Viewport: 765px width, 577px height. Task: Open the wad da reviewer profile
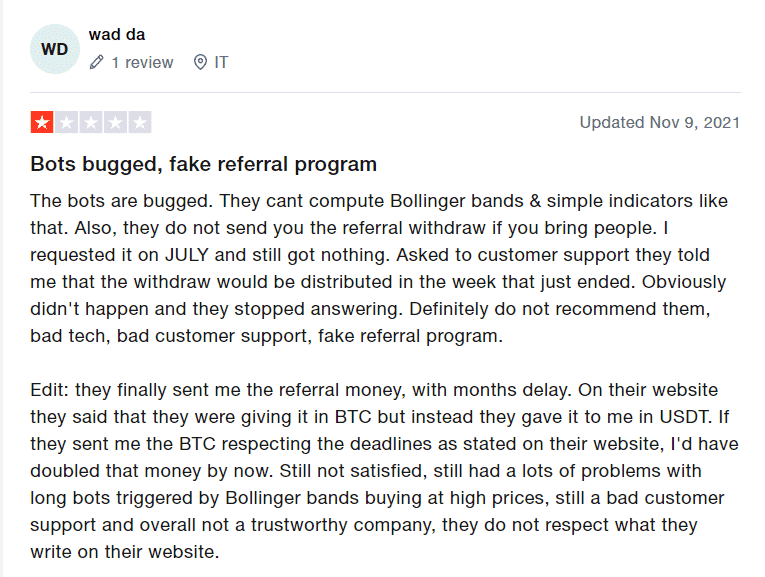point(117,35)
